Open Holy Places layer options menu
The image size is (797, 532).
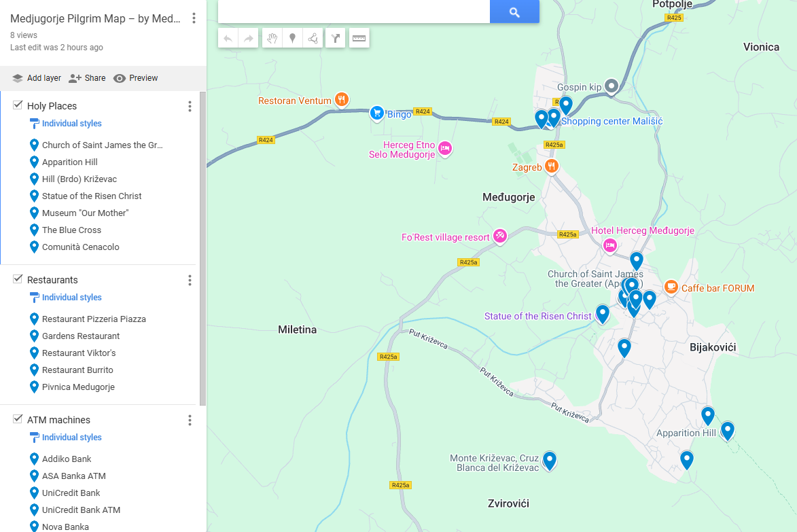pos(190,106)
